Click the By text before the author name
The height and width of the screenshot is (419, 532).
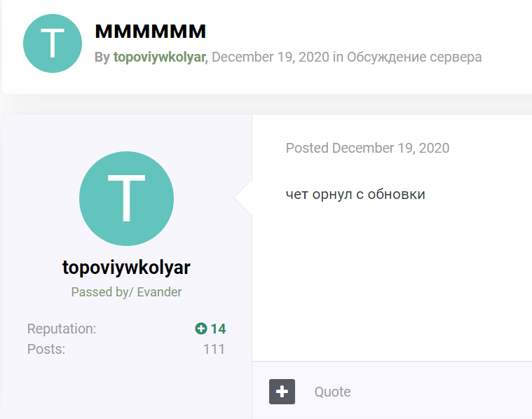click(102, 57)
